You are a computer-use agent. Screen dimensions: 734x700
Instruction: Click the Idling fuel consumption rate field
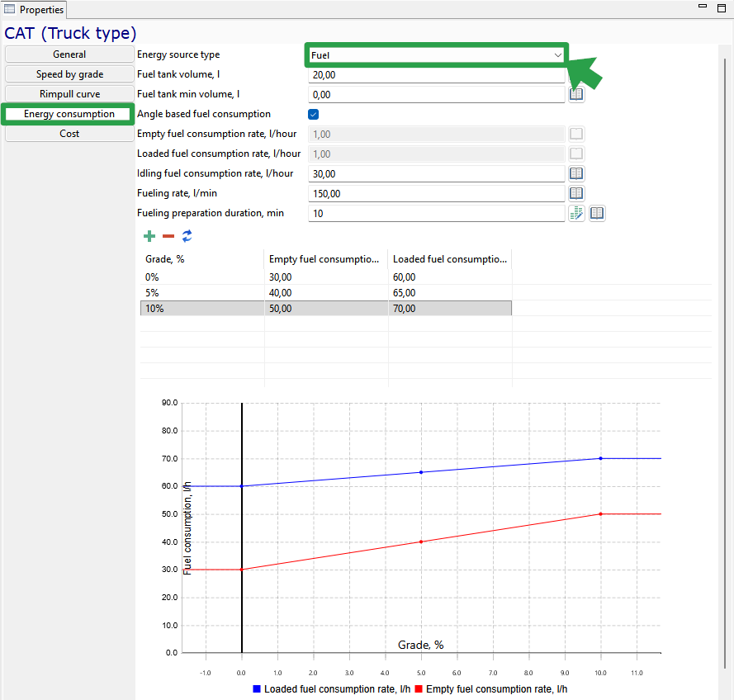tap(436, 173)
